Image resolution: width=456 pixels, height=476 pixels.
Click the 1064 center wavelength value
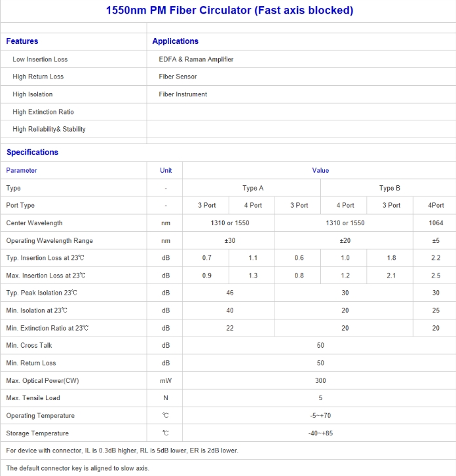436,223
